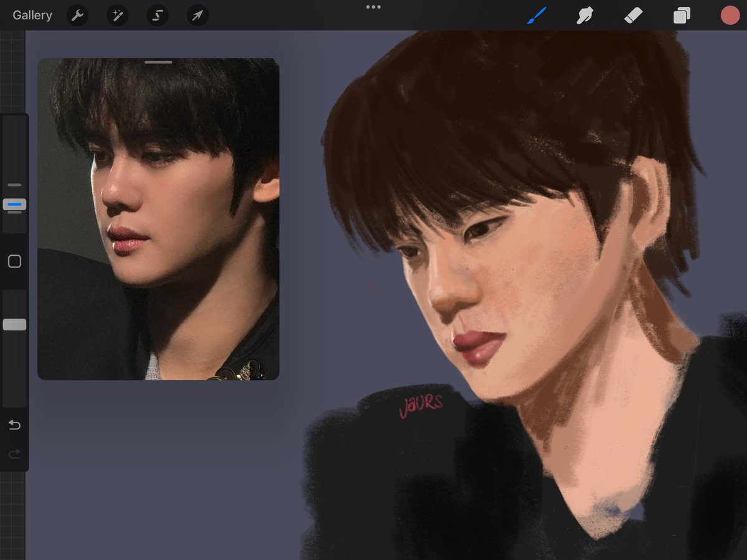The image size is (747, 560).
Task: Open the Layers panel
Action: 681,15
